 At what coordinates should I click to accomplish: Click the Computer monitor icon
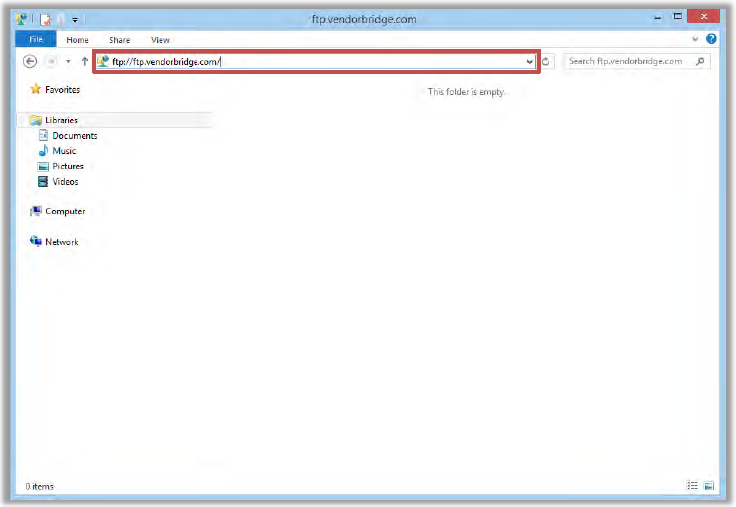[36, 211]
